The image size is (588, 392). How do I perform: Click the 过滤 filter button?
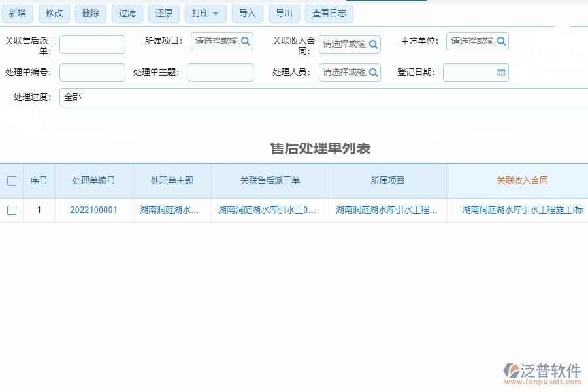[127, 13]
